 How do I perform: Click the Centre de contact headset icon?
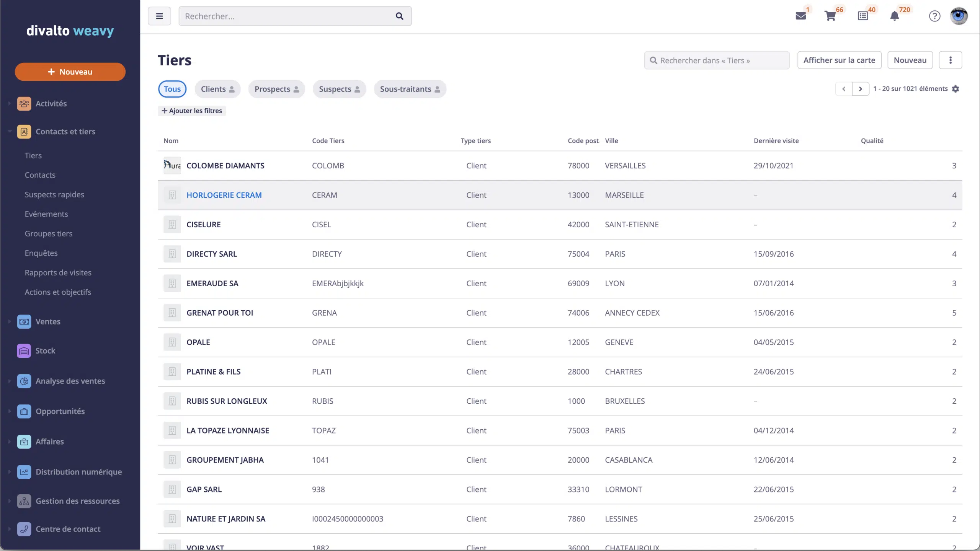(24, 529)
